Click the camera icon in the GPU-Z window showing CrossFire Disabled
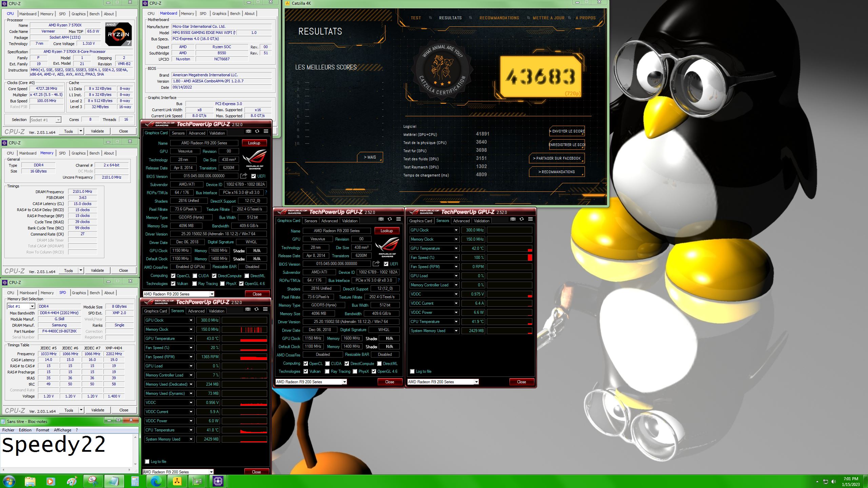This screenshot has height=488, width=868. tap(381, 219)
